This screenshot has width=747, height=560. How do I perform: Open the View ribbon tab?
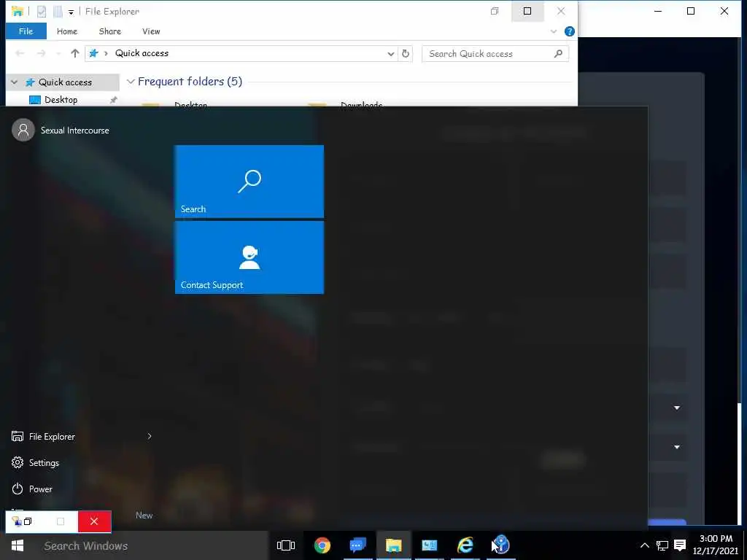coord(151,31)
